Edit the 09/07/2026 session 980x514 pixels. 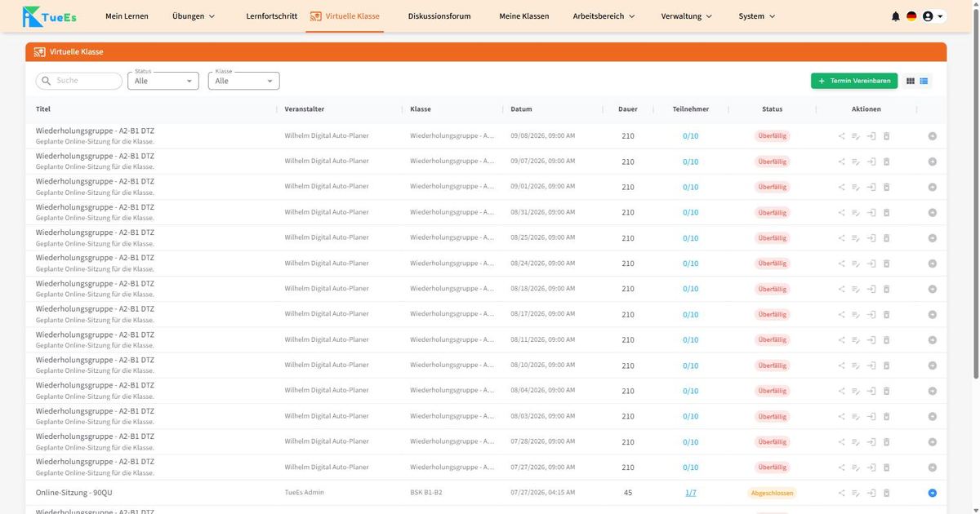[x=856, y=162]
